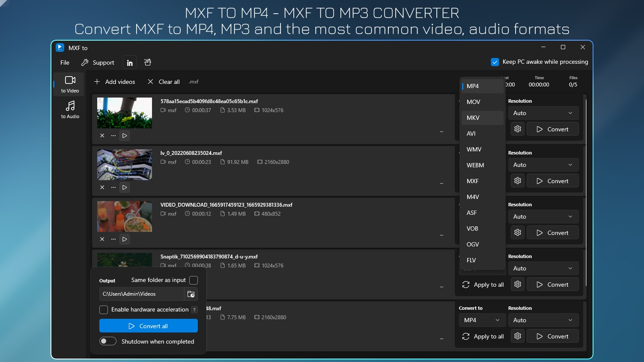Switch to the to Audio mode
Image resolution: width=644 pixels, height=362 pixels.
coord(70,110)
